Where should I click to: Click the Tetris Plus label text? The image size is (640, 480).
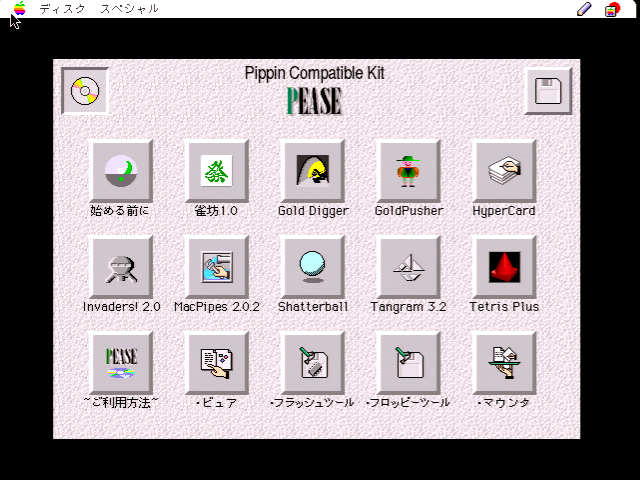point(504,307)
